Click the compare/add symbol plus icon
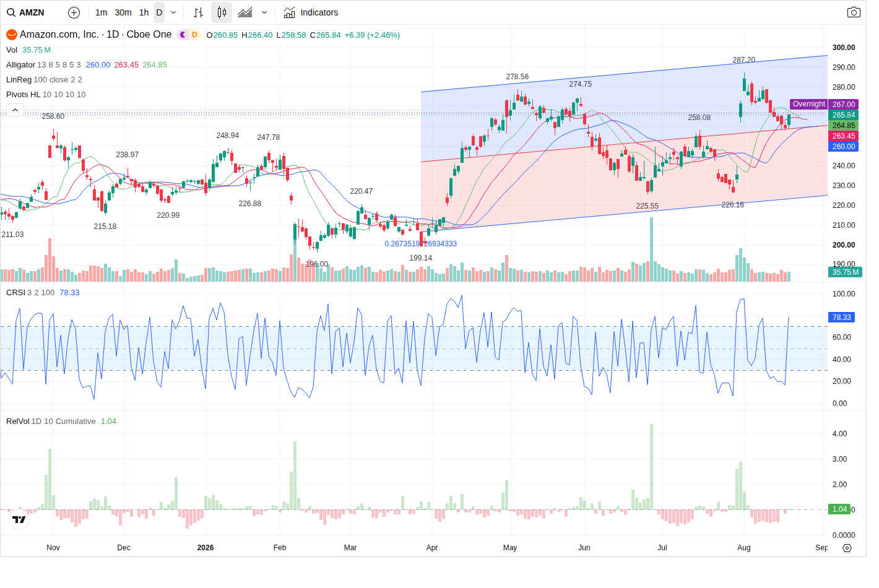The height and width of the screenshot is (588, 879). [74, 12]
